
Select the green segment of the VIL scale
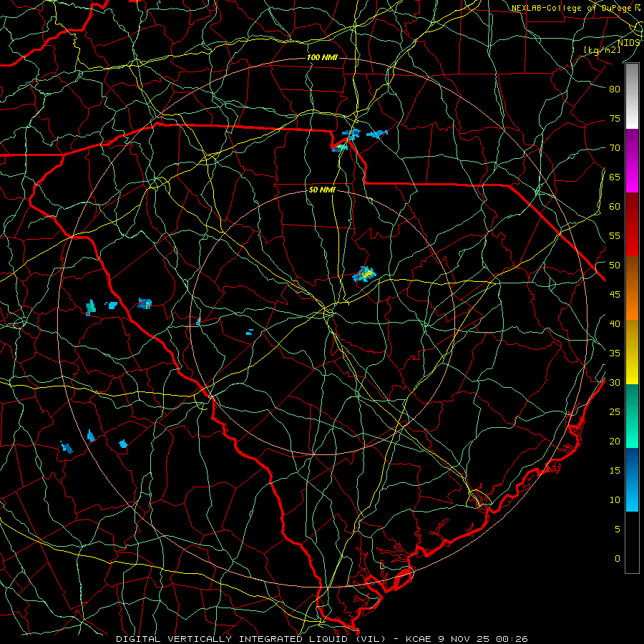point(632,416)
